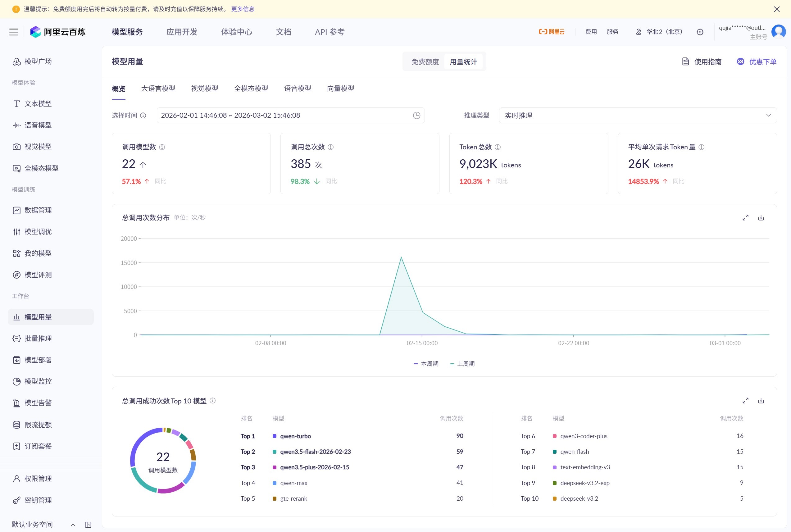This screenshot has height=532, width=791.
Task: Click the 优惠下单 button
Action: tap(757, 62)
